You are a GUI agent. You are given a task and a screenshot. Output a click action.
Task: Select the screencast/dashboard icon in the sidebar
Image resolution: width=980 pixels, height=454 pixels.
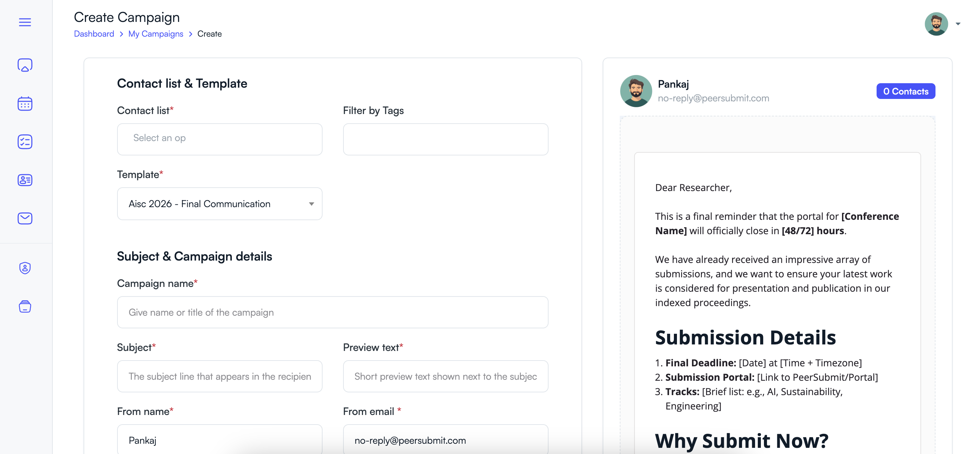point(25,65)
